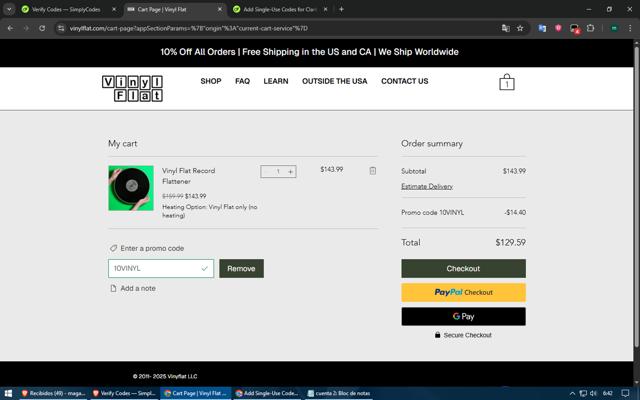Pay using the G Pay button
This screenshot has height=400, width=640.
tap(463, 316)
